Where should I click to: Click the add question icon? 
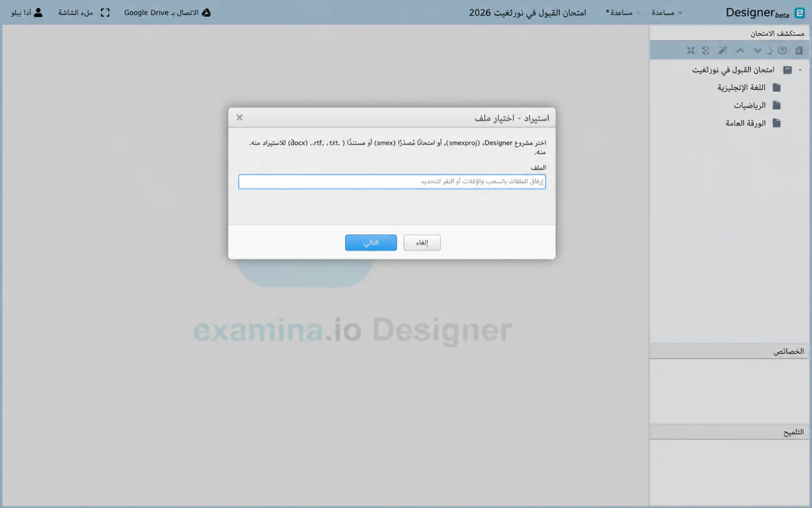pos(782,50)
